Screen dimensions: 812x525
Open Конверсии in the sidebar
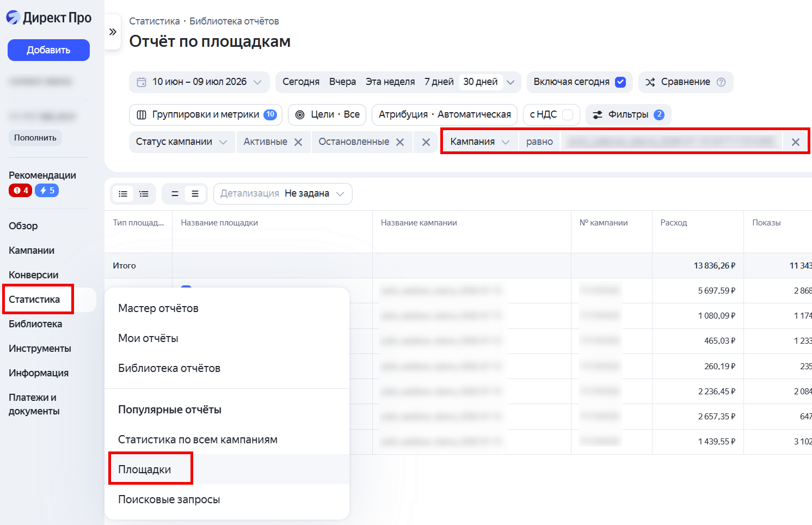(x=34, y=275)
